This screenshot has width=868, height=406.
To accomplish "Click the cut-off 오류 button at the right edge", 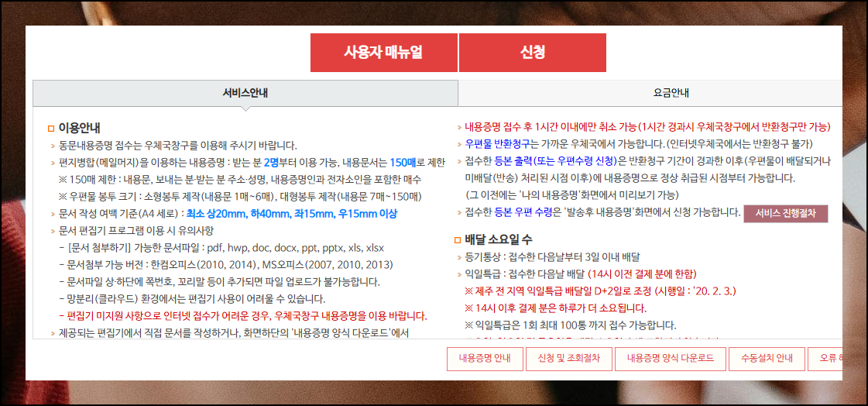I will [825, 359].
